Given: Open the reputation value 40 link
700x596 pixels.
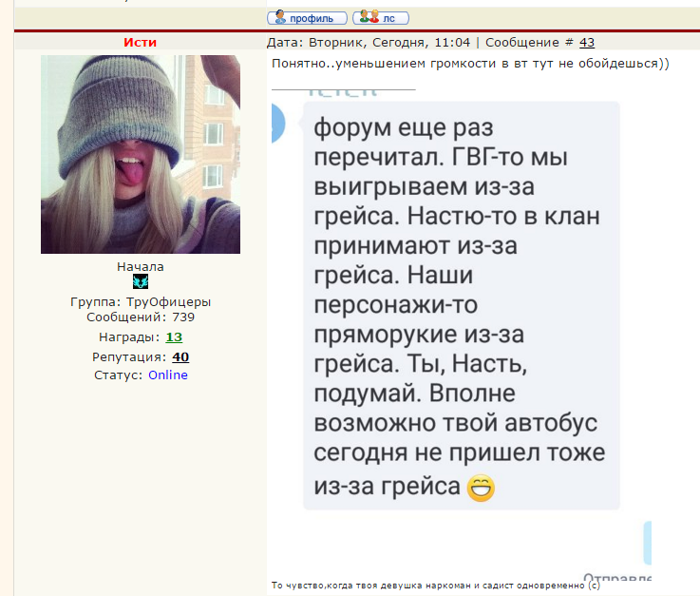Looking at the screenshot, I should (180, 356).
